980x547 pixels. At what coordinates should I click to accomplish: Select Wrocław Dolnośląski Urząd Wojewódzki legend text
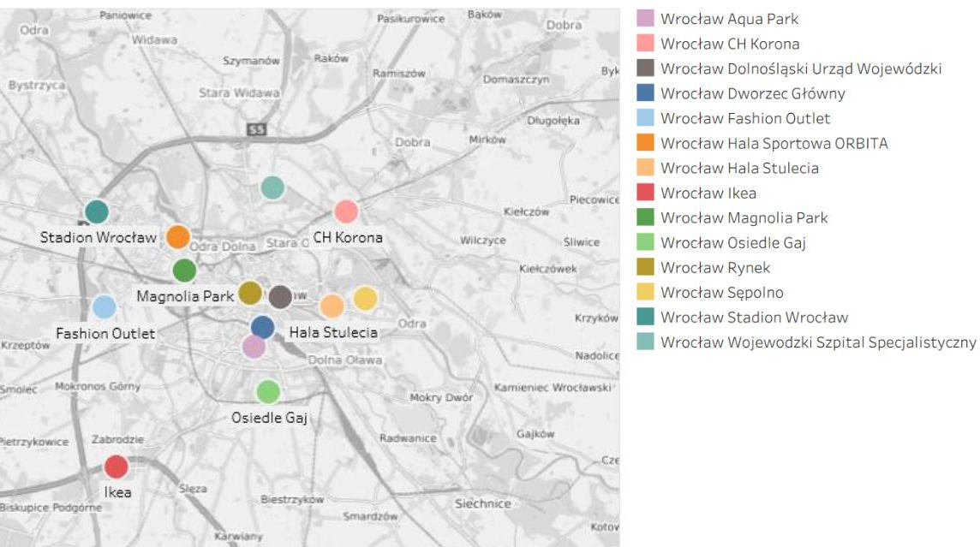[x=801, y=68]
